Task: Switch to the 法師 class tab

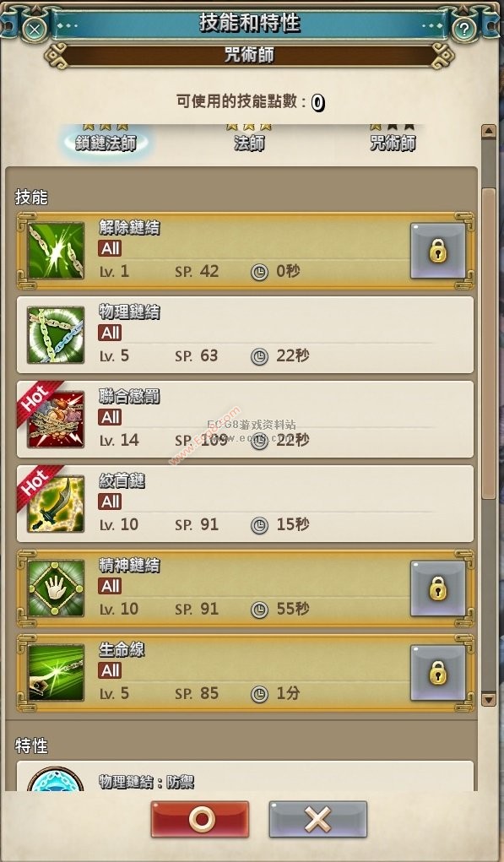Action: [249, 143]
